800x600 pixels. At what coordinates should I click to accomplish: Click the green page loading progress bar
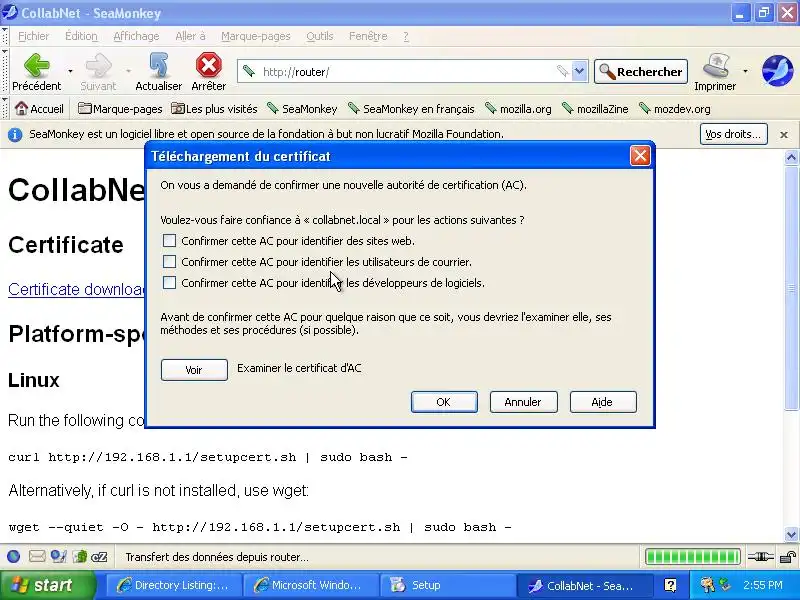pos(693,557)
